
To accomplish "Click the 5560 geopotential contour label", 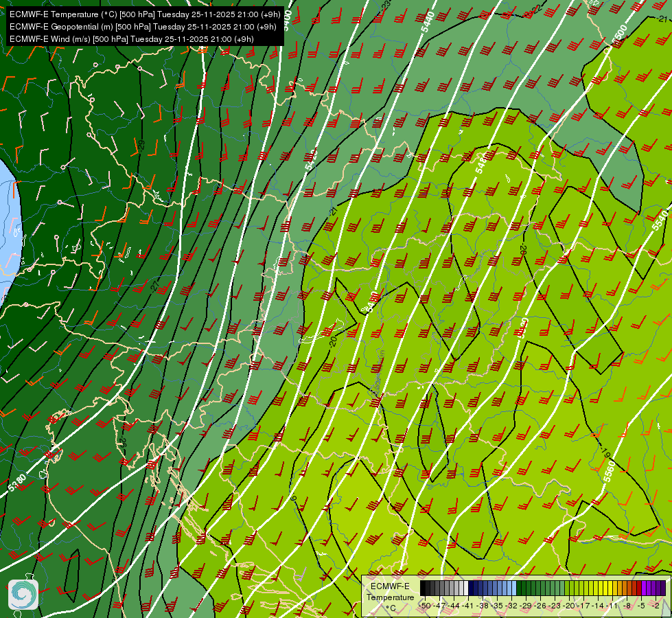I will click(609, 471).
